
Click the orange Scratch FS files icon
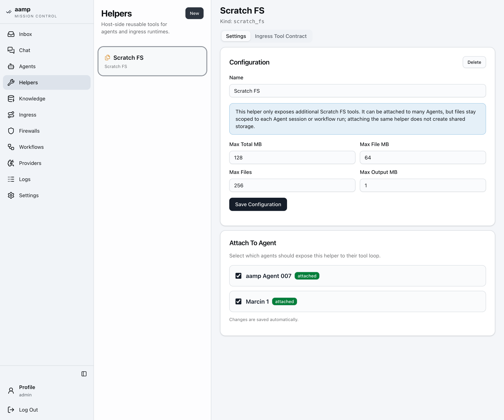pyautogui.click(x=107, y=58)
